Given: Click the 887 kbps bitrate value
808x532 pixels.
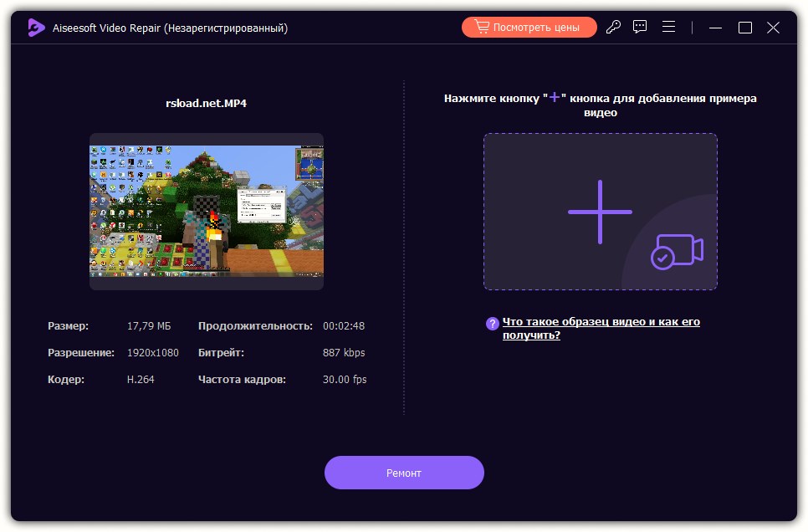Looking at the screenshot, I should point(345,352).
